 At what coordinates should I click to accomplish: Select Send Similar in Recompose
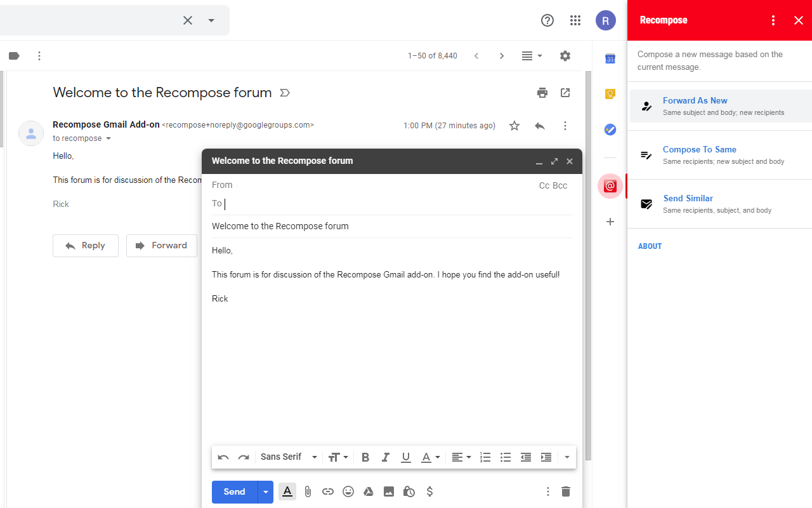(x=721, y=204)
